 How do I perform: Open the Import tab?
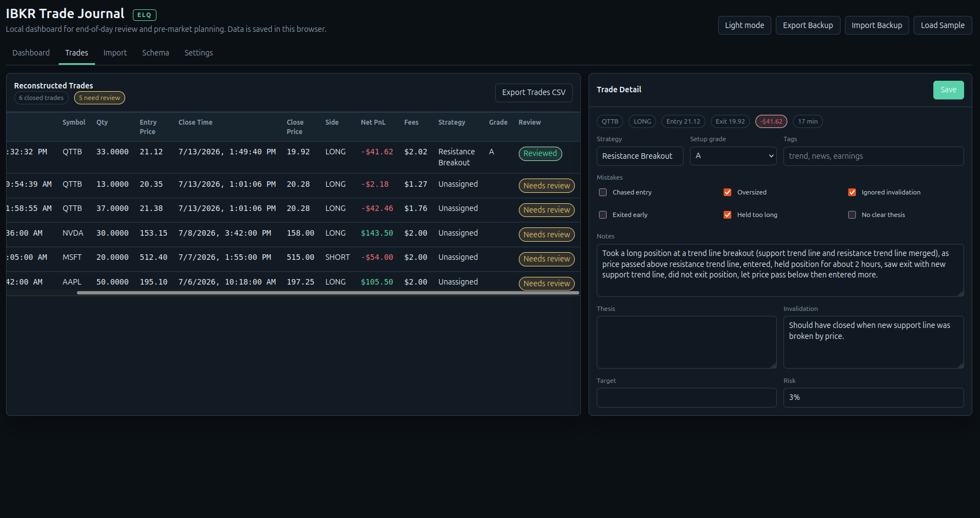click(x=115, y=53)
